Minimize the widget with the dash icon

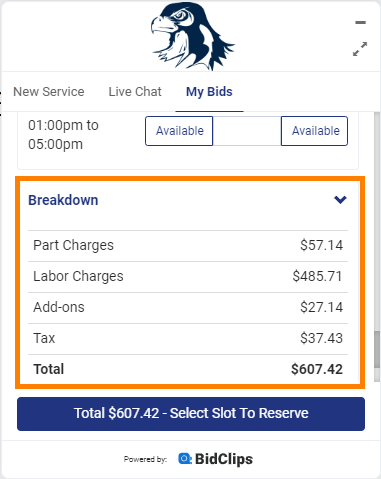pos(360,23)
